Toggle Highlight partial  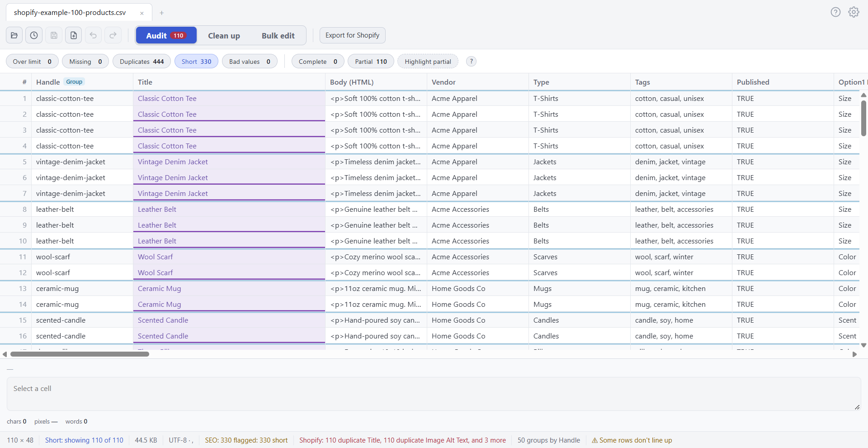click(428, 62)
